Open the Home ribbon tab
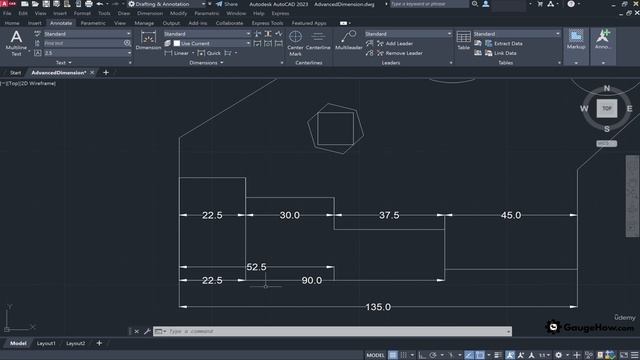Screen dimensions: 640x360 coord(12,23)
